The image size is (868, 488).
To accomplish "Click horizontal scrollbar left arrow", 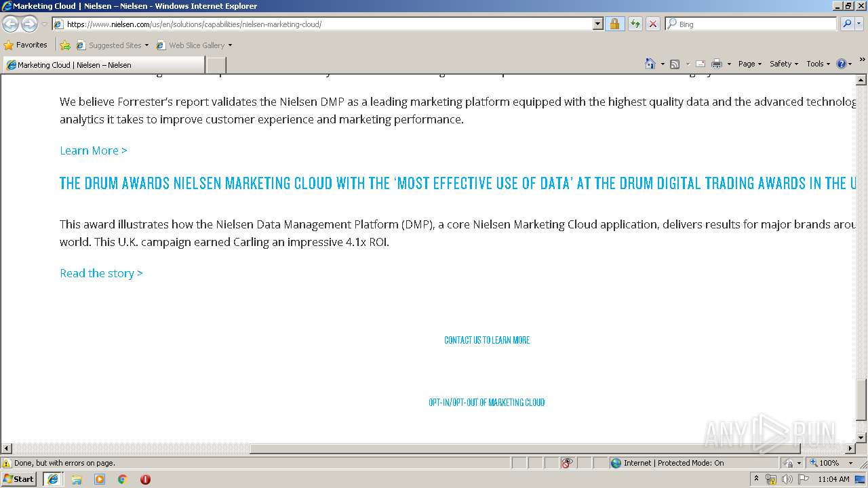I will point(6,449).
